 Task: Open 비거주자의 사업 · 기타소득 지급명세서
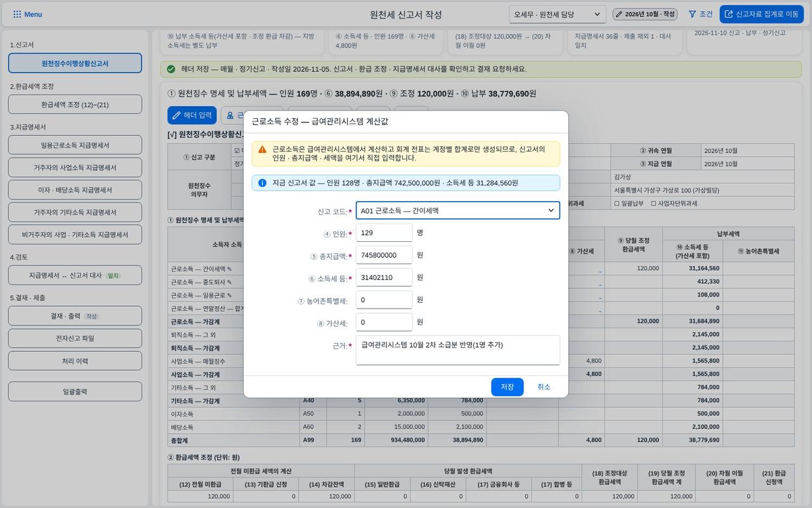(75, 234)
